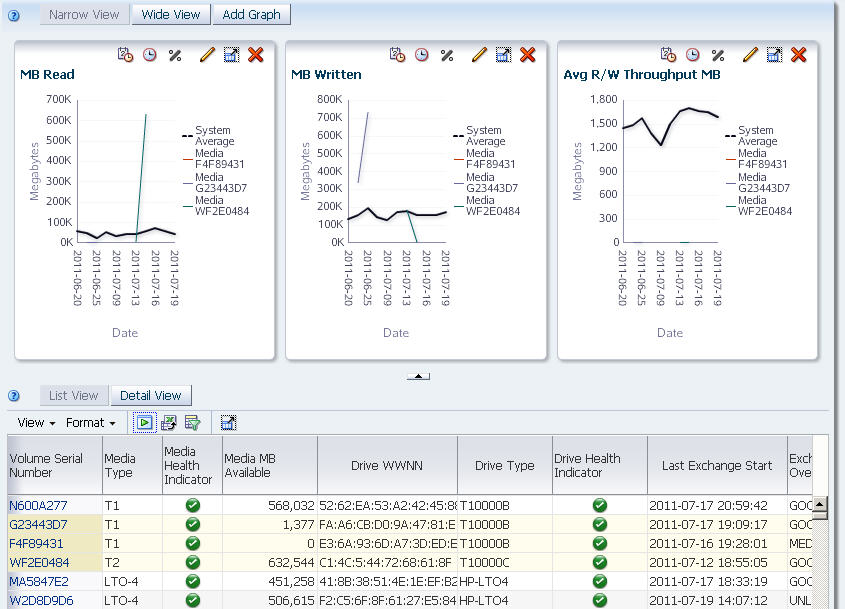Open the Format dropdown menu
Viewport: 845px width, 609px height.
[x=91, y=423]
